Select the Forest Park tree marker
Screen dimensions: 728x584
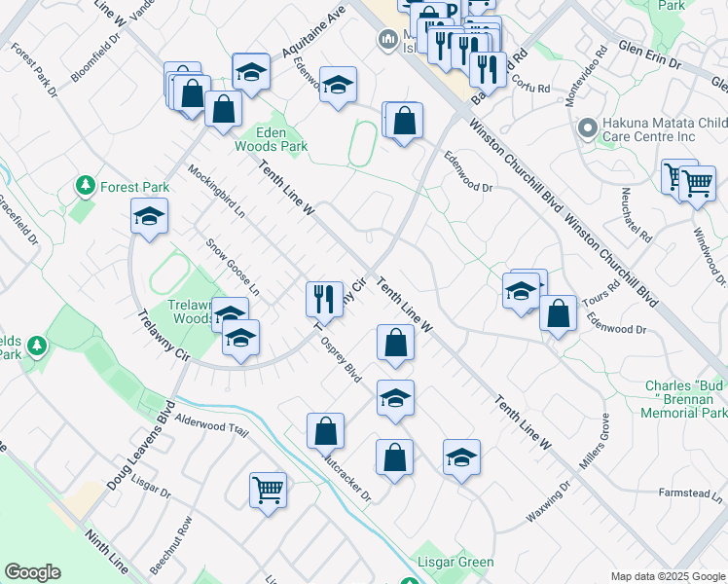(86, 184)
